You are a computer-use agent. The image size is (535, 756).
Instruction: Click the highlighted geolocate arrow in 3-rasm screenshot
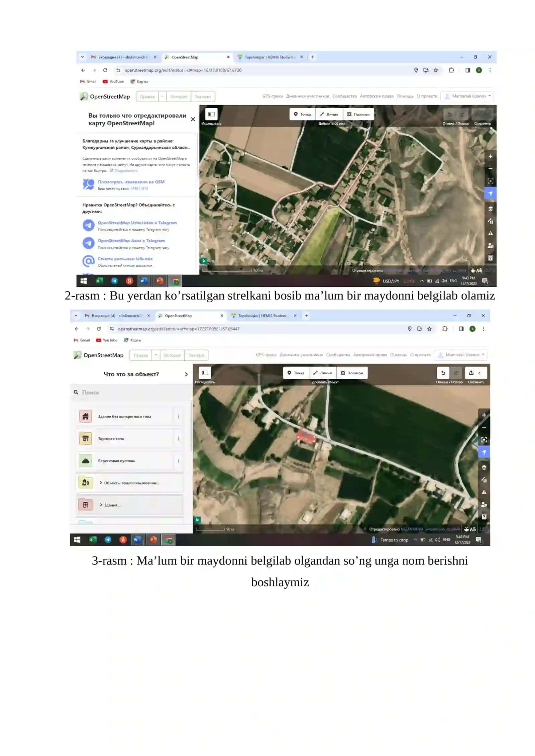pyautogui.click(x=484, y=452)
